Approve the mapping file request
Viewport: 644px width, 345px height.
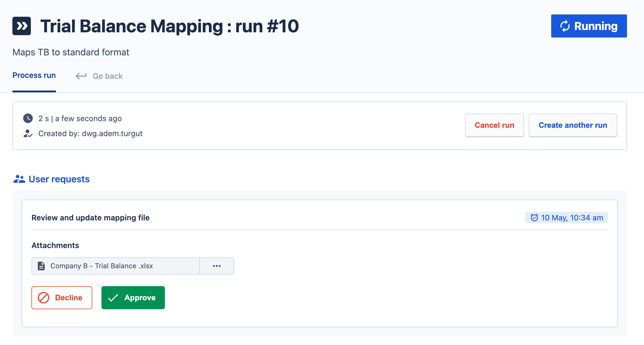(133, 298)
